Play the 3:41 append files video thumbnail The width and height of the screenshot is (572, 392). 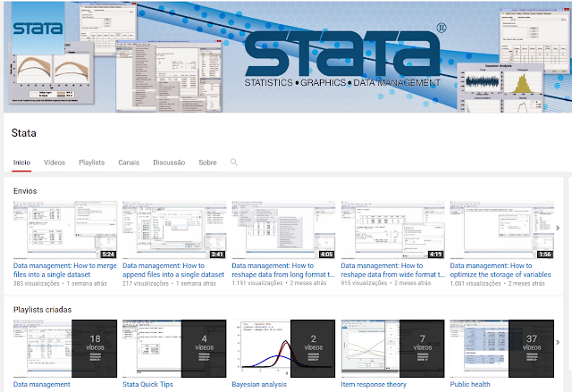[x=174, y=229]
